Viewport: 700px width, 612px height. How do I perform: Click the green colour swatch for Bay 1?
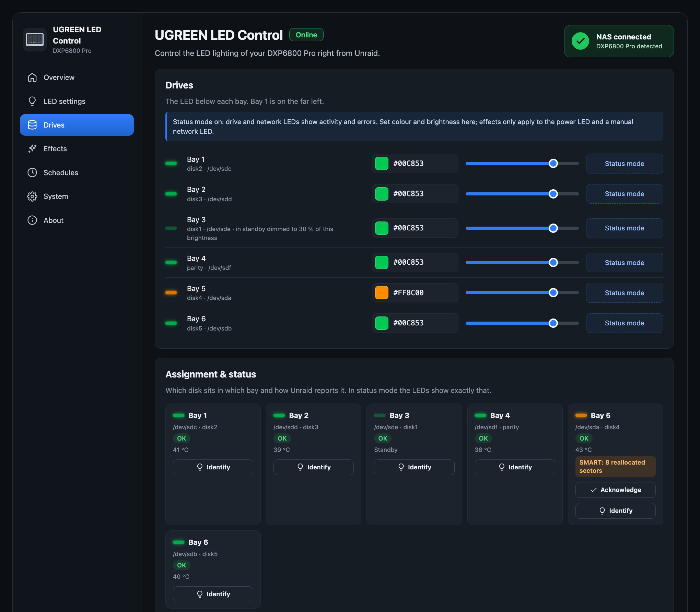tap(382, 164)
